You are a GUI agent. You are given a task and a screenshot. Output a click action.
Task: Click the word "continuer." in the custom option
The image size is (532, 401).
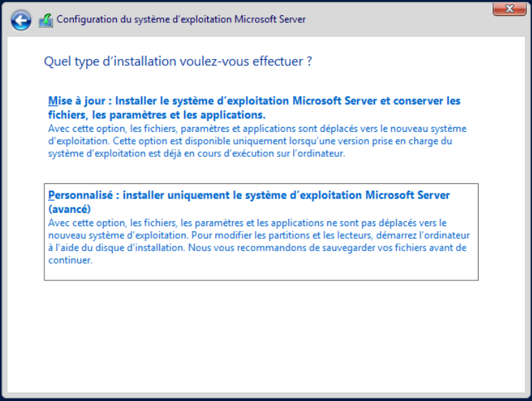[x=70, y=260]
